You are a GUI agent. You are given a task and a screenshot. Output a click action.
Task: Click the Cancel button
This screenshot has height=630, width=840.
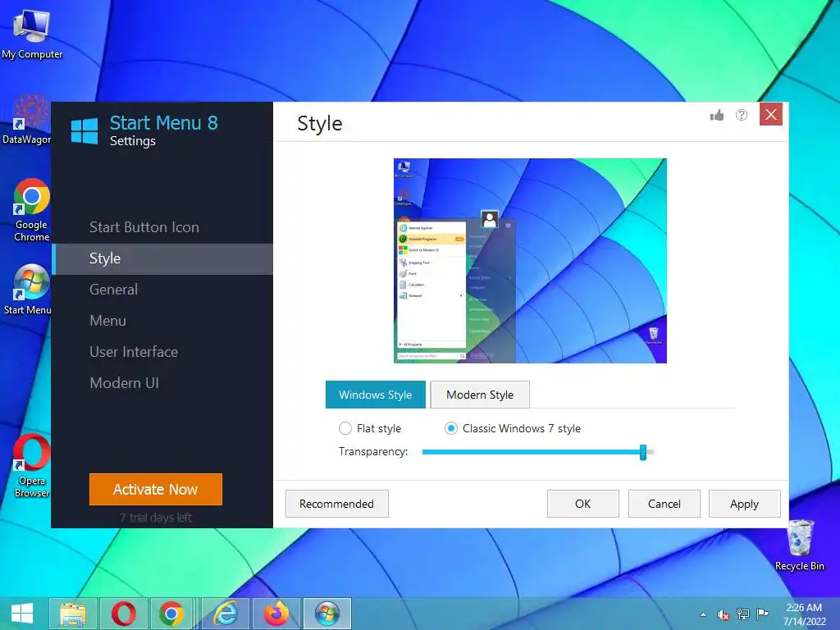[x=664, y=504]
